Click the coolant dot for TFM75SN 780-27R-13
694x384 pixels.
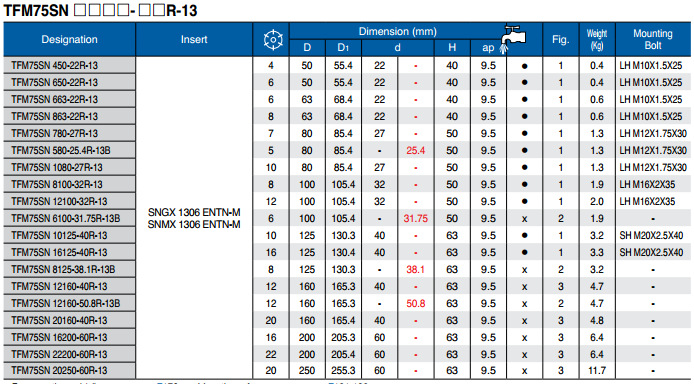tap(524, 134)
